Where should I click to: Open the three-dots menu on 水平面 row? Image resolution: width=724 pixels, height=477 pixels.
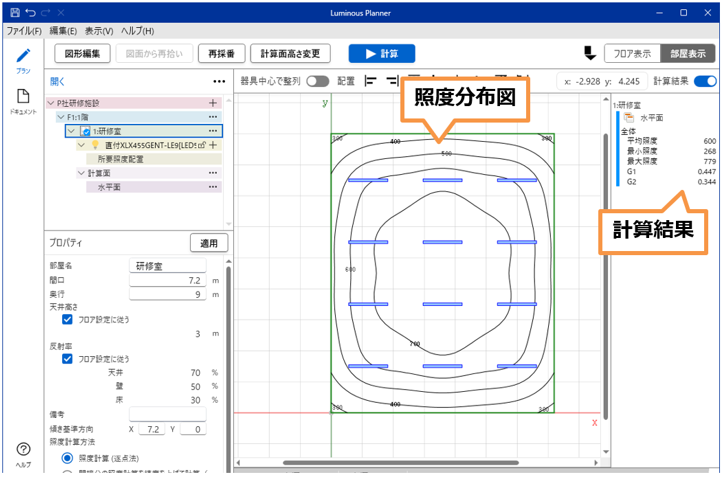point(212,187)
